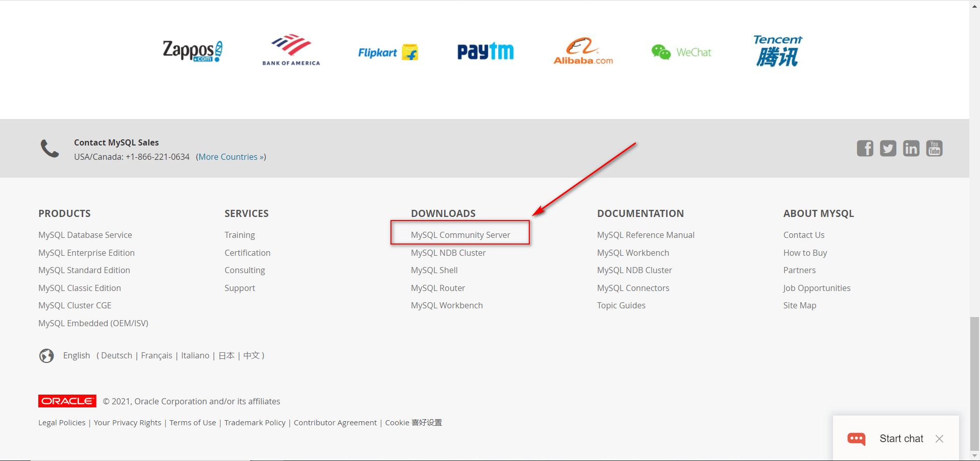This screenshot has height=461, width=980.
Task: Open Your Privacy Rights link
Action: click(127, 423)
